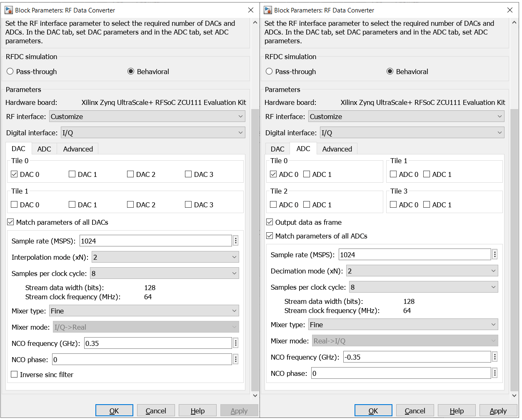Click the left dialog vertical scrollbar
This screenshot has width=522, height=420.
tap(255, 250)
